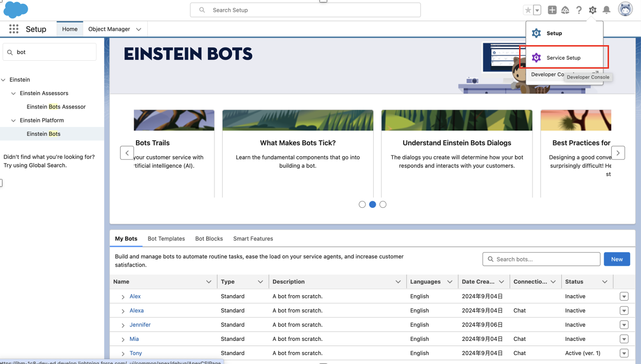Open the Type column menu chevron
The height and width of the screenshot is (364, 641).
click(x=260, y=282)
